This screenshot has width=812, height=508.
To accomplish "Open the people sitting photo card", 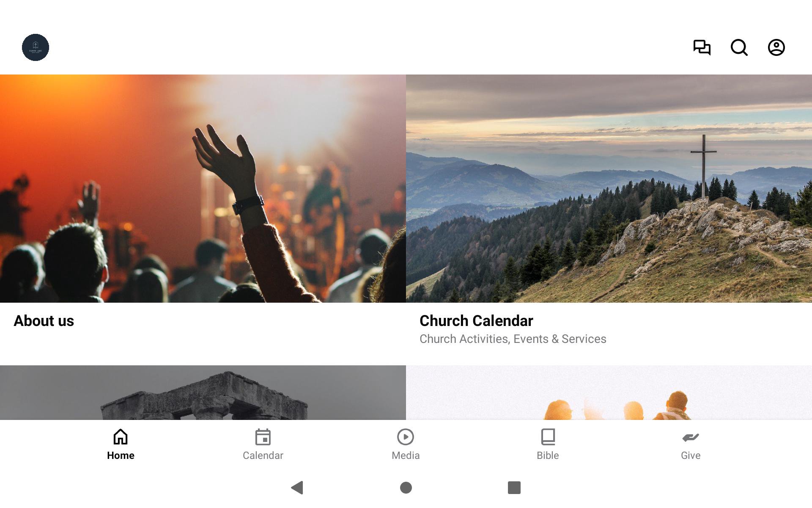I will coord(609,392).
